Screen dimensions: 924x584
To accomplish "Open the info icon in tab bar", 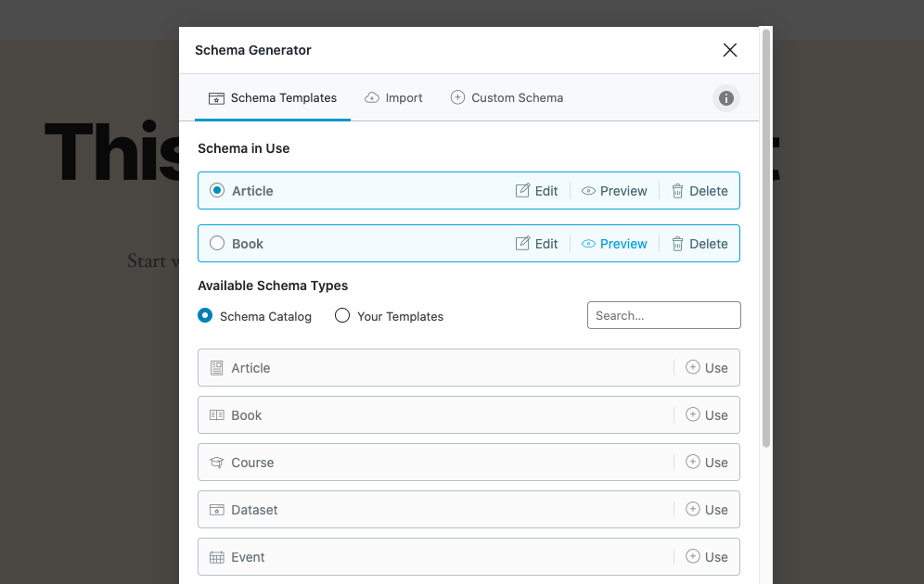I will pyautogui.click(x=726, y=97).
